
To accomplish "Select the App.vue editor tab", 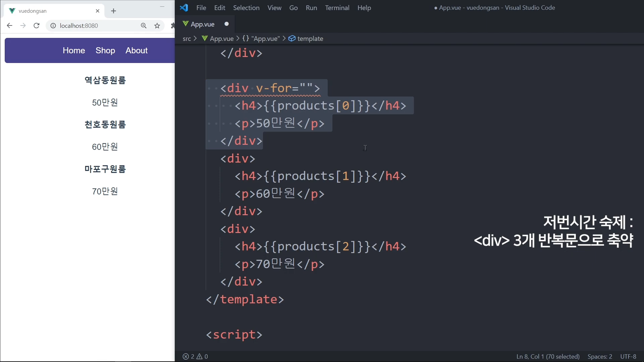I will (202, 24).
